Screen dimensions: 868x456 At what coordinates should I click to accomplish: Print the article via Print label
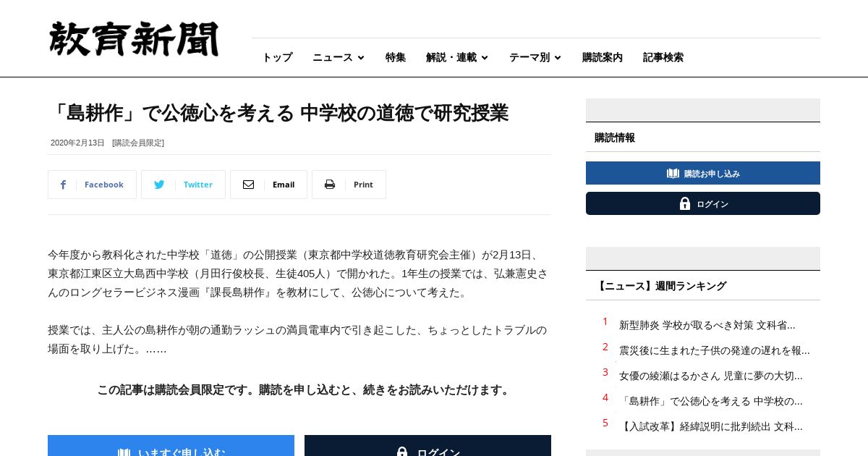click(x=363, y=185)
